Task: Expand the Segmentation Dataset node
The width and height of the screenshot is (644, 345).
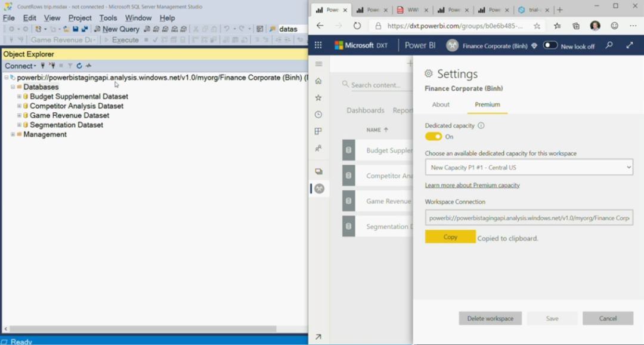Action: [19, 125]
